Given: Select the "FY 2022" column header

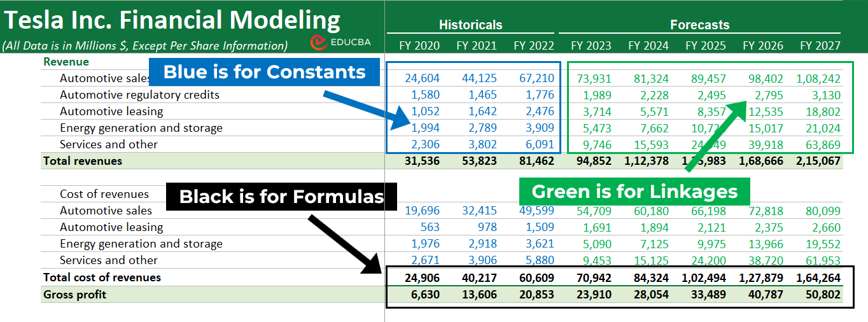Looking at the screenshot, I should click(x=534, y=46).
